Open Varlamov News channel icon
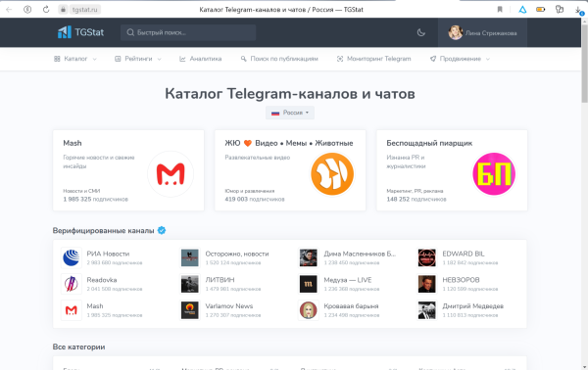 190,310
